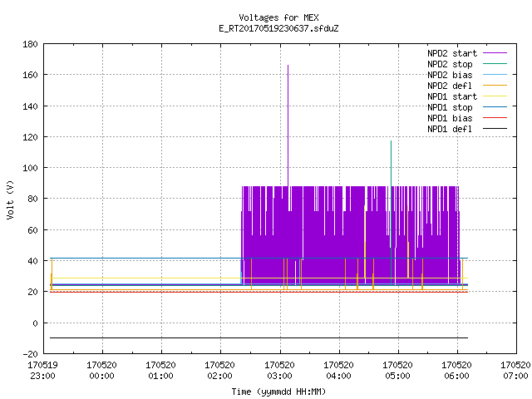Click the y-axis tick value 140

[x=30, y=106]
